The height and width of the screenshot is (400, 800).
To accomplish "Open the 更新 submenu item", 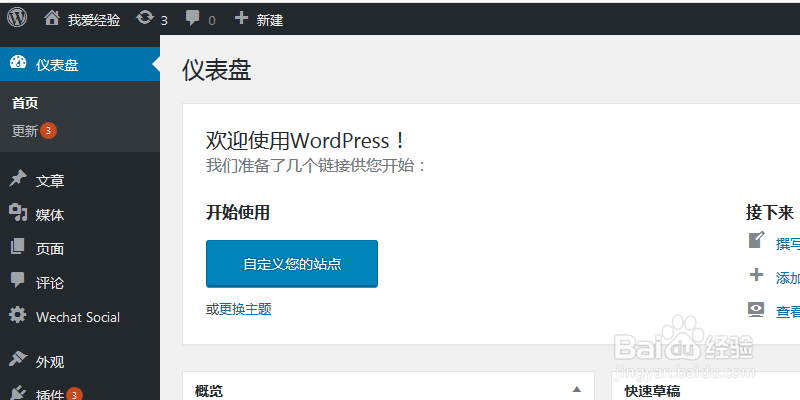I will coord(25,131).
